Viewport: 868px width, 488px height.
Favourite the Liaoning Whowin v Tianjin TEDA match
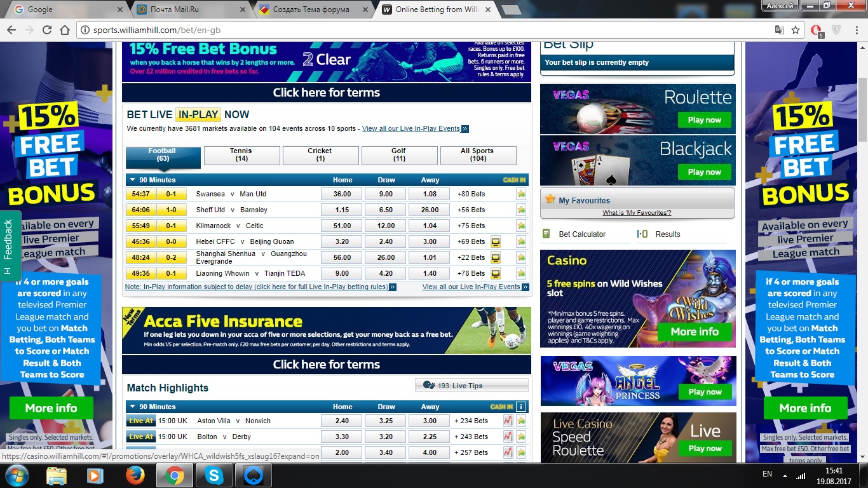521,273
